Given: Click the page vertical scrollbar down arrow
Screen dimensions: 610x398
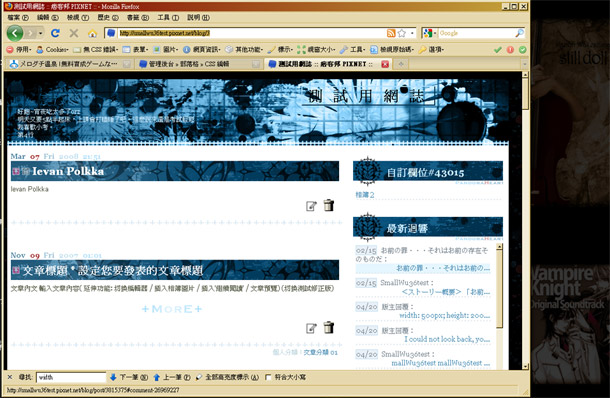Looking at the screenshot, I should [525, 366].
